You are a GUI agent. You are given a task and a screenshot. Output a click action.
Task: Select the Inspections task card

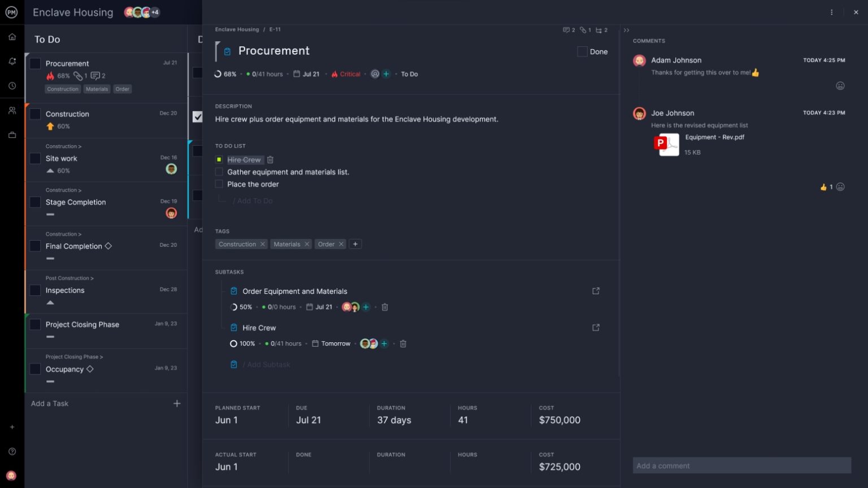click(106, 290)
